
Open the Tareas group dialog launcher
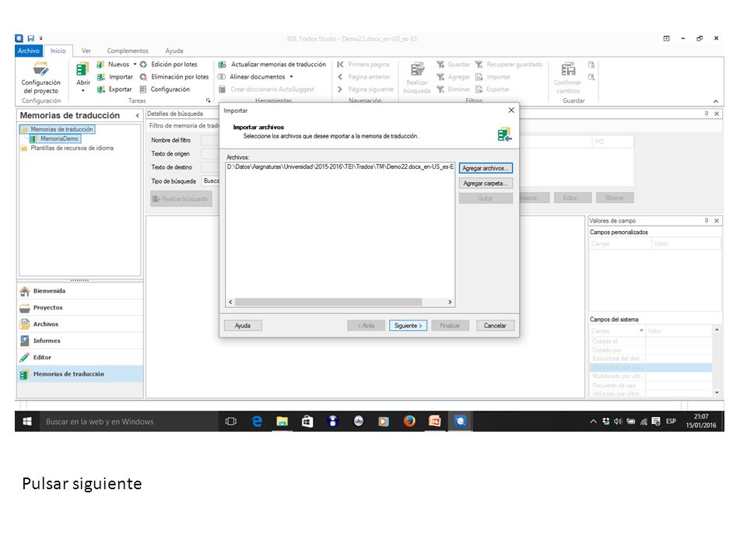pos(209,100)
